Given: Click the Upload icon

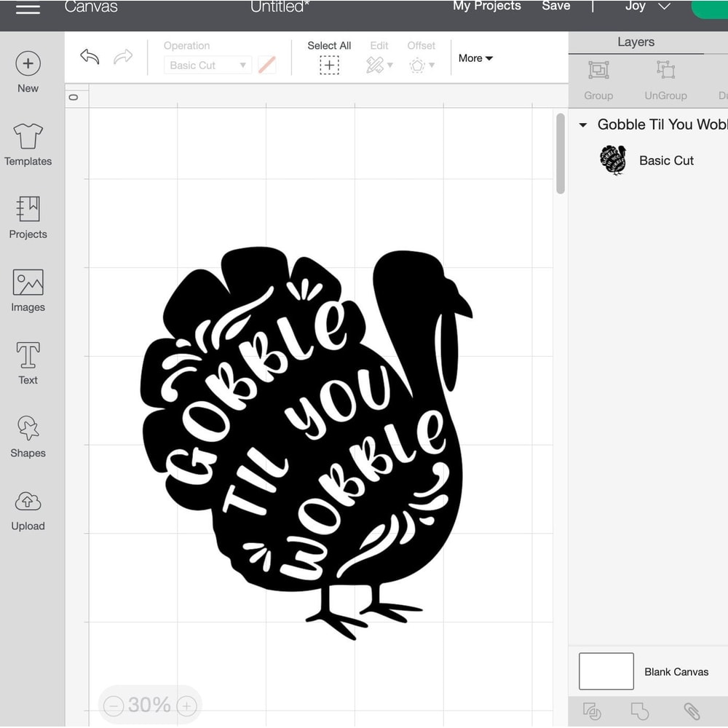Looking at the screenshot, I should (x=28, y=507).
